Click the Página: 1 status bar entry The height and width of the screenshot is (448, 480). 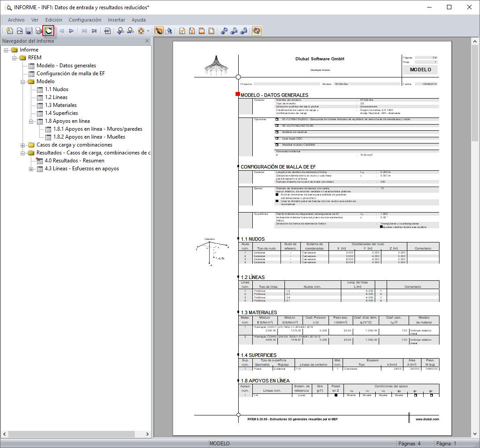(x=446, y=444)
